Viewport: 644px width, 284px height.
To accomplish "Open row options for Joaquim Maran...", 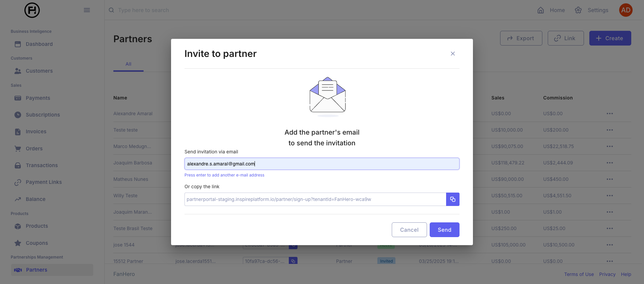I will click(610, 212).
